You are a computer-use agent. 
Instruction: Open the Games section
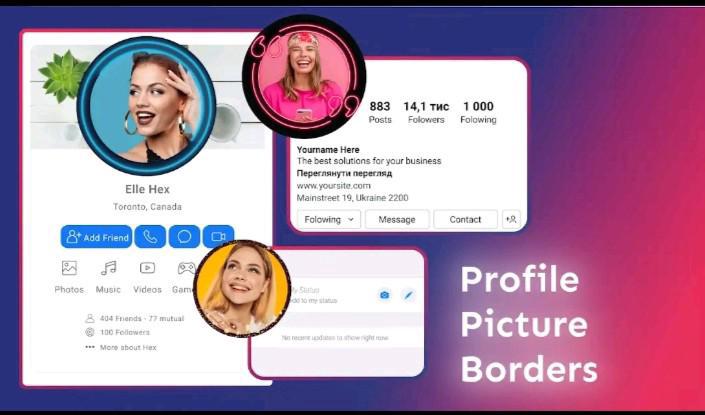point(185,276)
